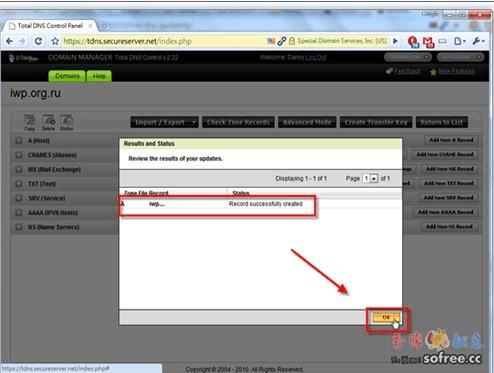Click the Check Zone Records button
The image size is (494, 373).
238,122
